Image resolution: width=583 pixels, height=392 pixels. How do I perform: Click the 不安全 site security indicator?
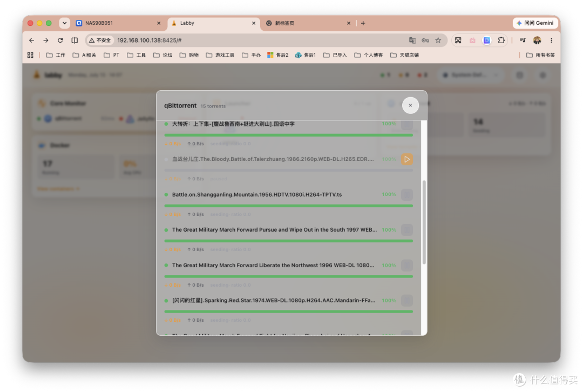coord(100,40)
